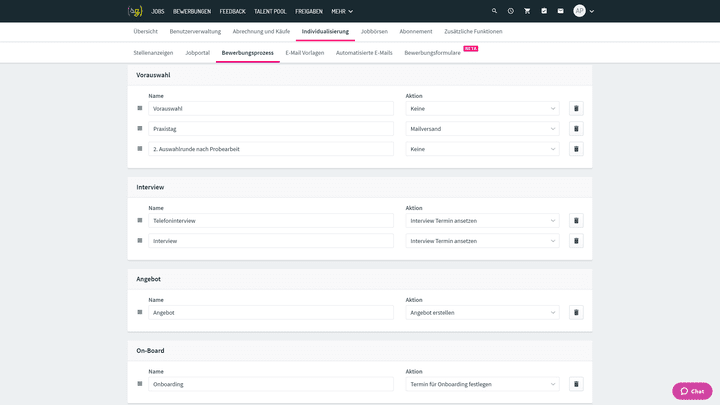This screenshot has height=405, width=720.
Task: Delete the Interview stage row
Action: coord(576,241)
